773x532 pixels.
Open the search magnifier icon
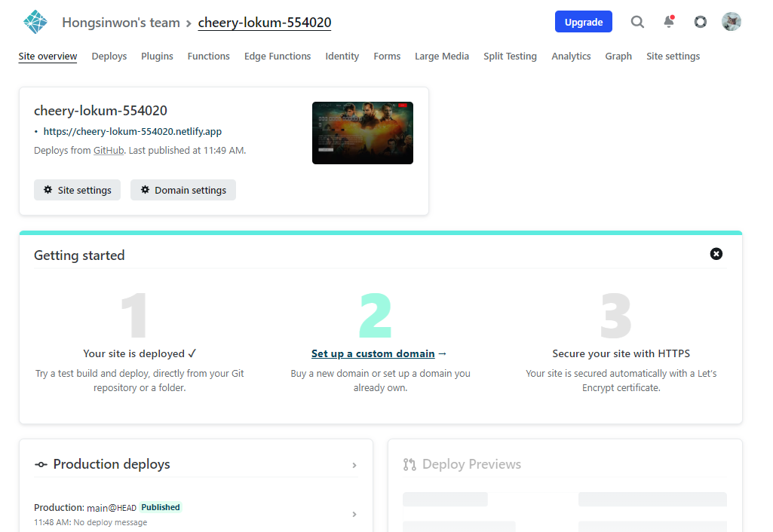637,22
